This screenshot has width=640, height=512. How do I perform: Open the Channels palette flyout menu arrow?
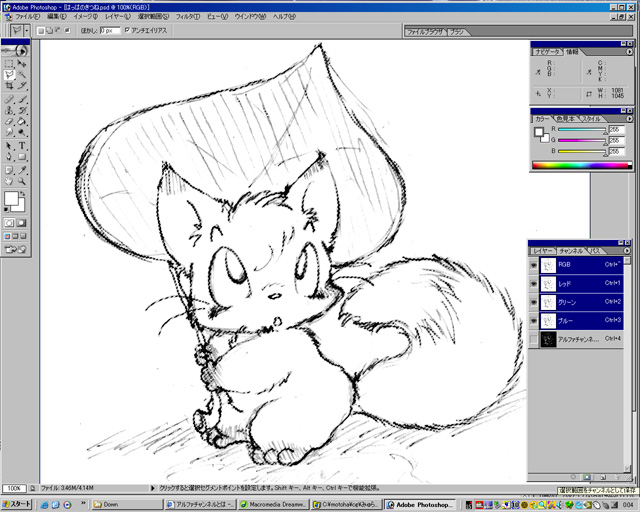pos(627,251)
